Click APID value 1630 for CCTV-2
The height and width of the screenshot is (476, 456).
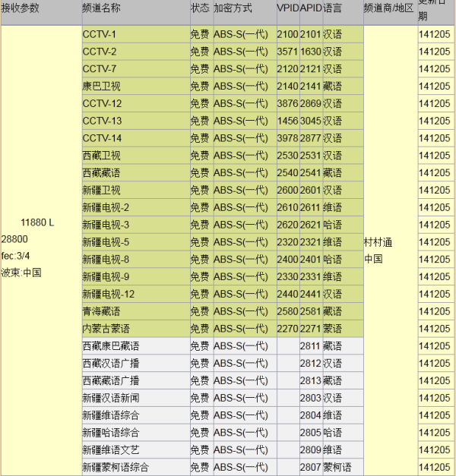click(x=311, y=52)
